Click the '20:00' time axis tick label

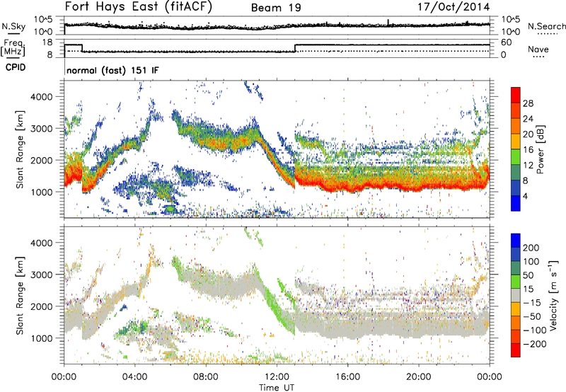pyautogui.click(x=418, y=377)
